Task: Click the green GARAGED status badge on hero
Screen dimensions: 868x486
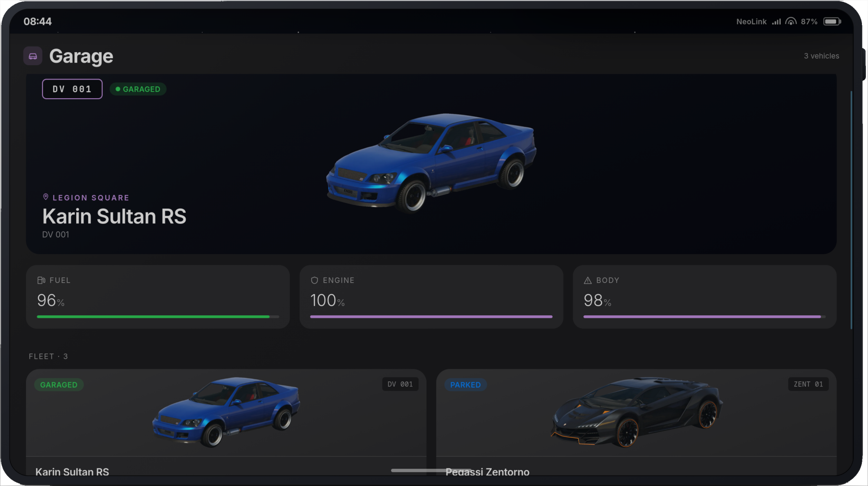Action: (138, 89)
